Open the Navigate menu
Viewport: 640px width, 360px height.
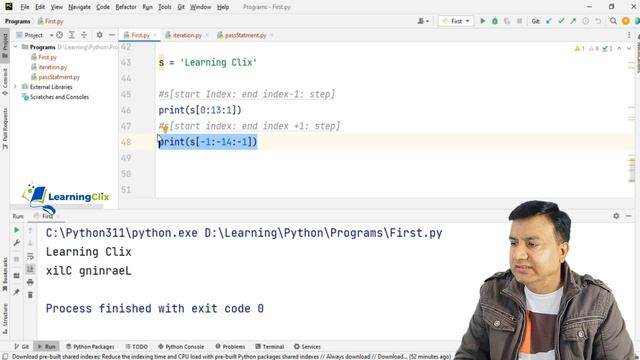(80, 7)
